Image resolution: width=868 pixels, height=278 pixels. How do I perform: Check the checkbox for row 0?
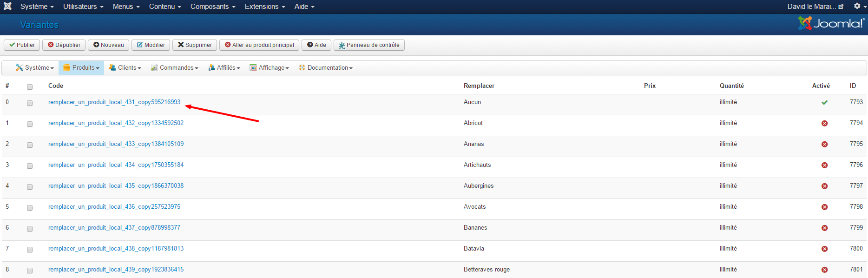(x=30, y=103)
